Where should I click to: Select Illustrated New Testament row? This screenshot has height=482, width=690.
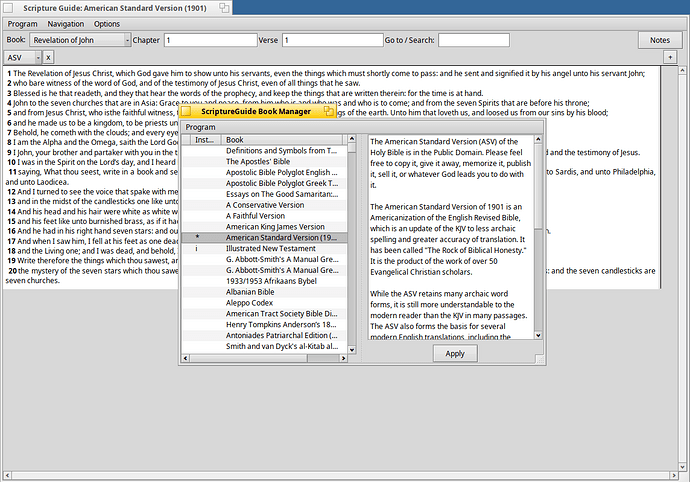pyautogui.click(x=264, y=249)
